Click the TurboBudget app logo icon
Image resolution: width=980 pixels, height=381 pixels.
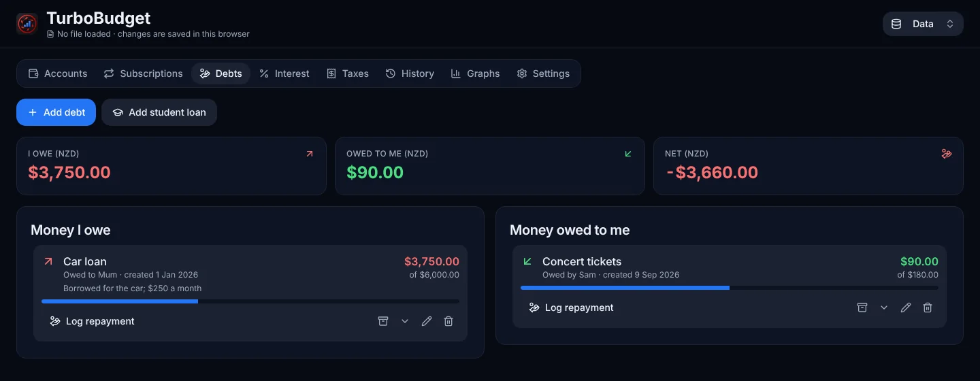27,24
